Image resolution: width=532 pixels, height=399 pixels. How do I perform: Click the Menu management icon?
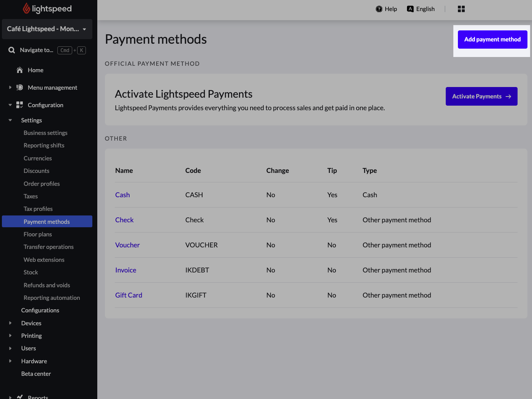coord(20,88)
